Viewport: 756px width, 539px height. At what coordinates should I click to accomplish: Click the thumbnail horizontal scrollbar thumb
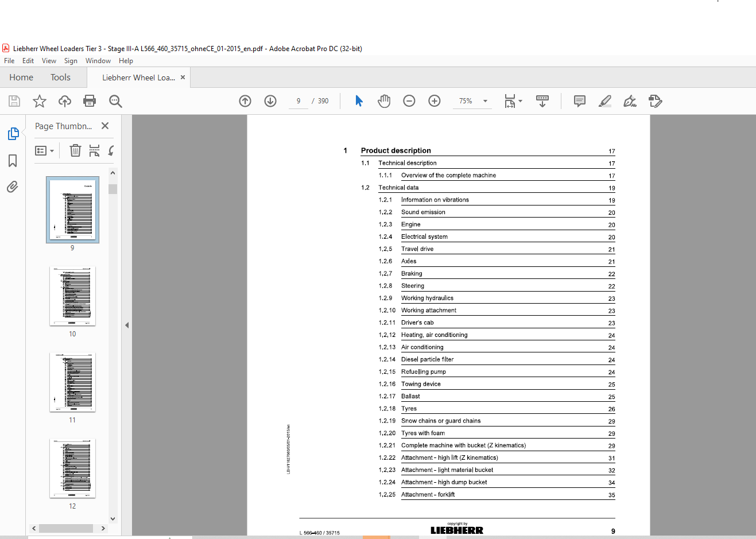(66, 528)
